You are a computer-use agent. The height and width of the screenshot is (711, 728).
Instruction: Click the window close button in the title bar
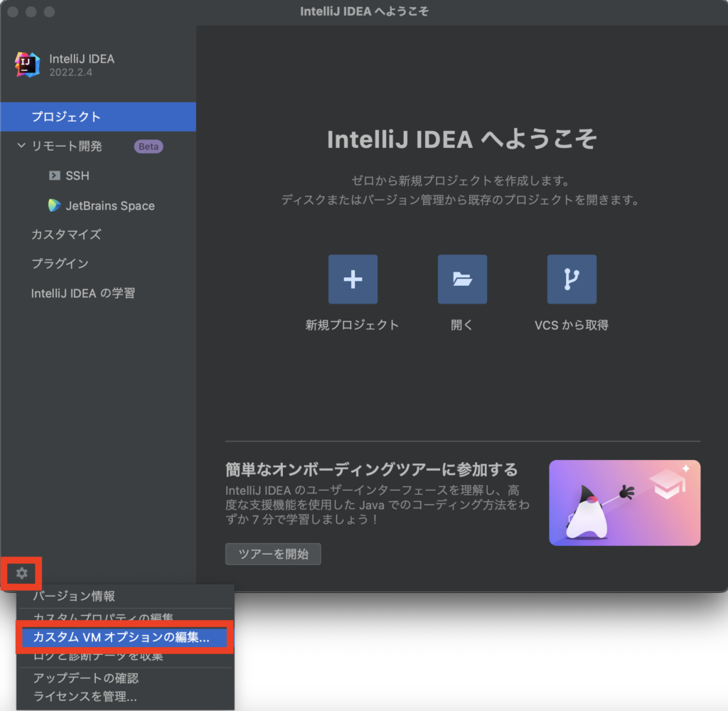point(13,11)
